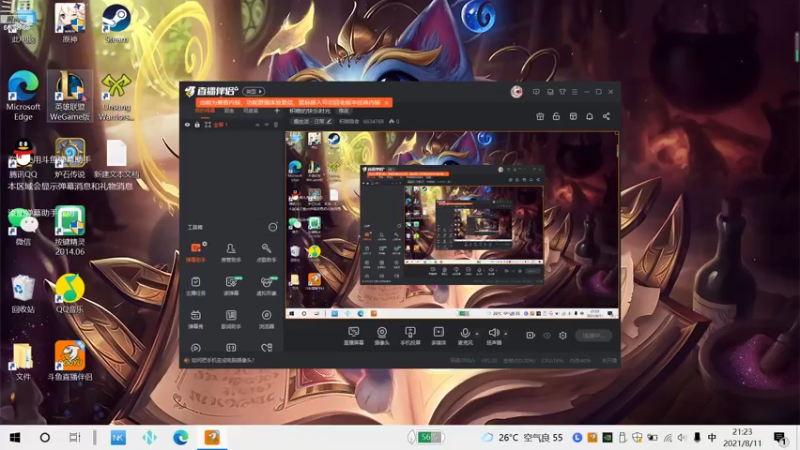Viewport: 800px width, 450px height.
Task: Click the heart-gift tool in toolbox bottom row
Action: (x=266, y=348)
